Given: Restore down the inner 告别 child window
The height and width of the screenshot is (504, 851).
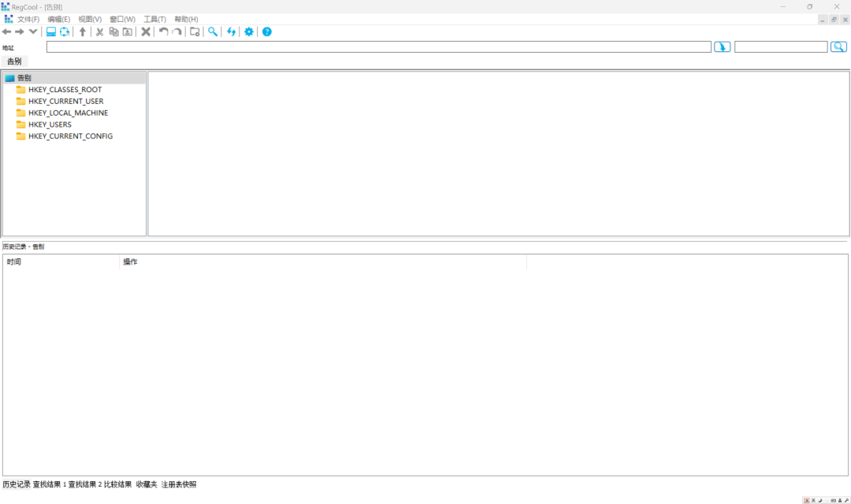Looking at the screenshot, I should pos(834,20).
